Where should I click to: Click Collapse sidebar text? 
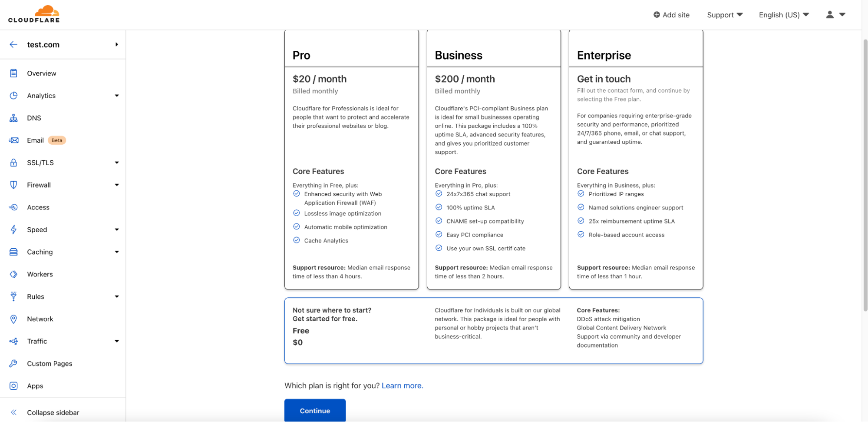53,412
